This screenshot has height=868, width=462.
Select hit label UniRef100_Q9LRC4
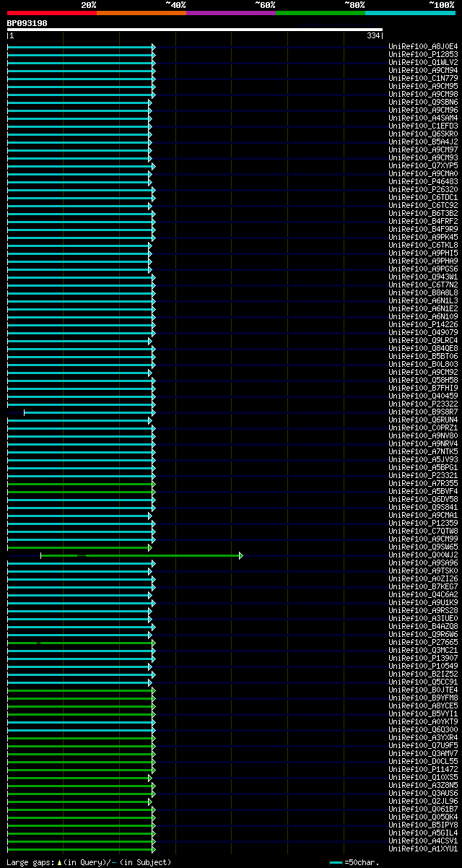423,340
